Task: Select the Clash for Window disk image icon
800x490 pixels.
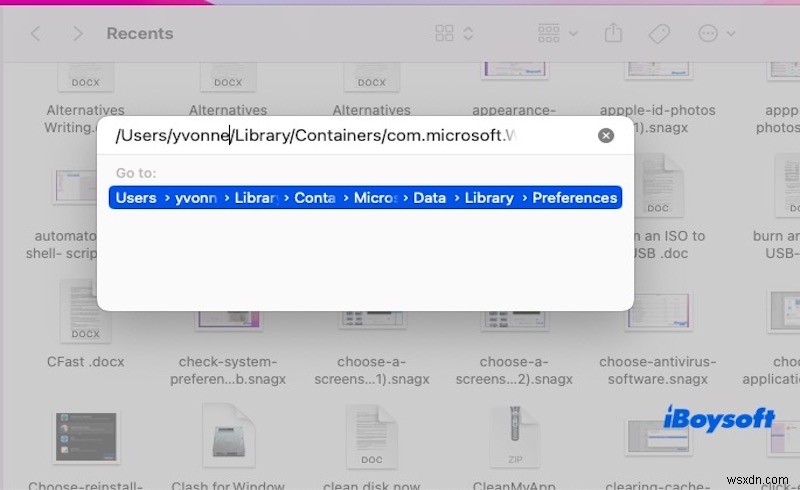Action: (x=228, y=435)
